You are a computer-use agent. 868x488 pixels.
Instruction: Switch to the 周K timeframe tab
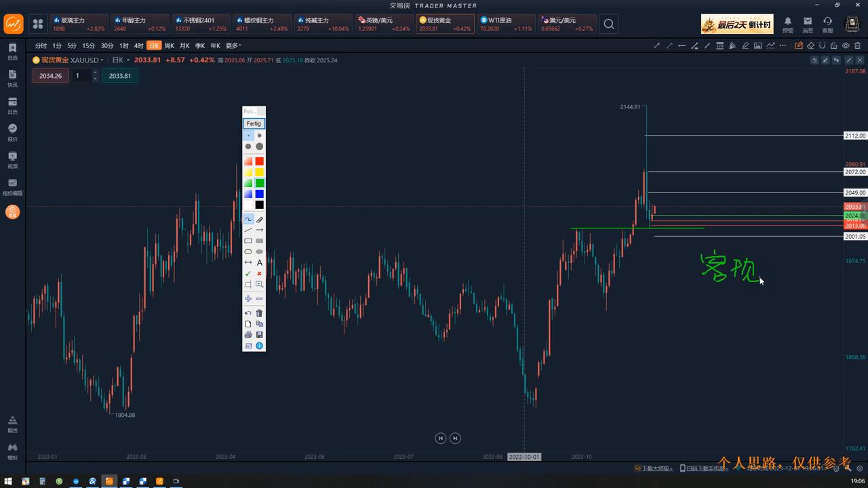(169, 45)
